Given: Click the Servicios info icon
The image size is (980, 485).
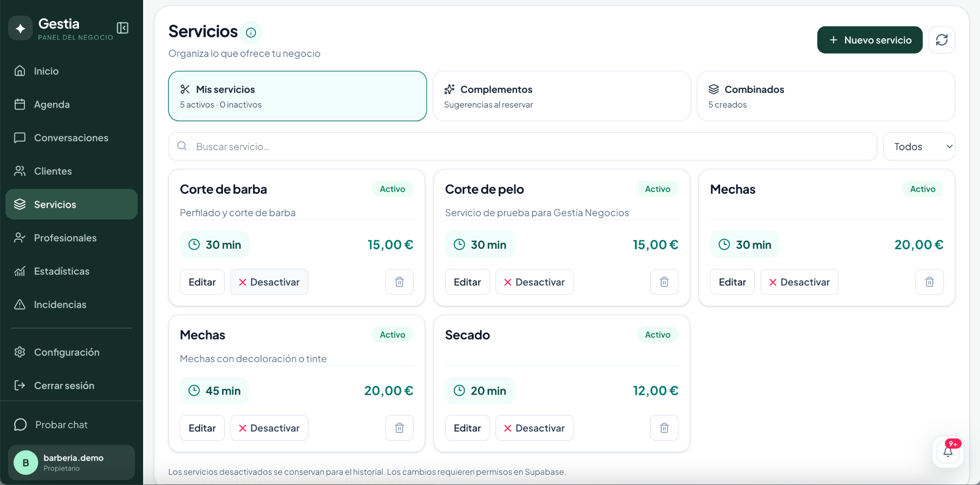Looking at the screenshot, I should click(x=251, y=33).
